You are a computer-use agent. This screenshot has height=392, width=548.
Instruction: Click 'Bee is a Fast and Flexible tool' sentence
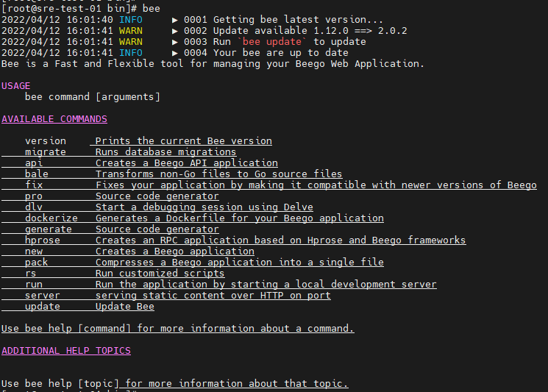pyautogui.click(x=213, y=63)
